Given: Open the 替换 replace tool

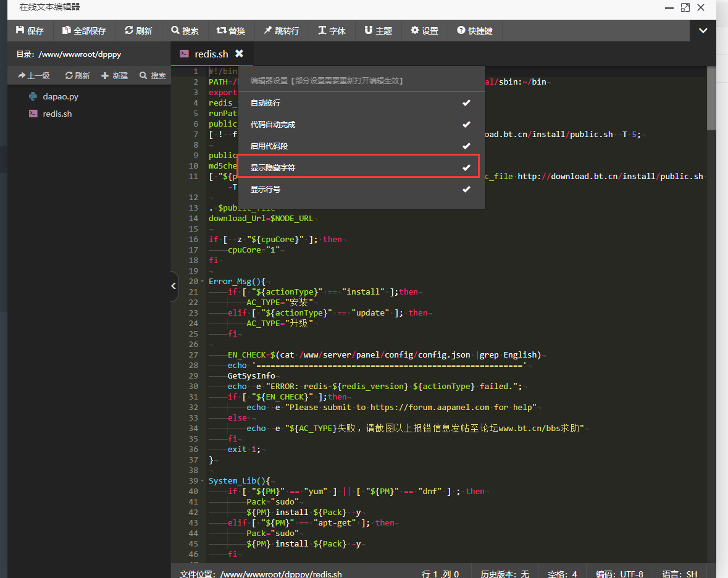Looking at the screenshot, I should [x=231, y=31].
